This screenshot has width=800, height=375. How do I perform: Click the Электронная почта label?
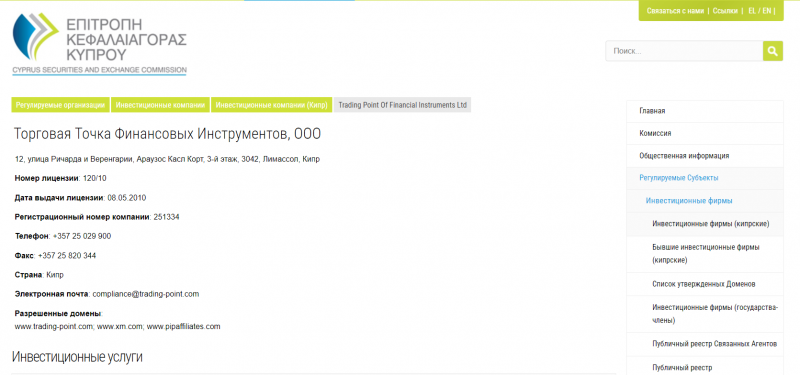tap(52, 294)
